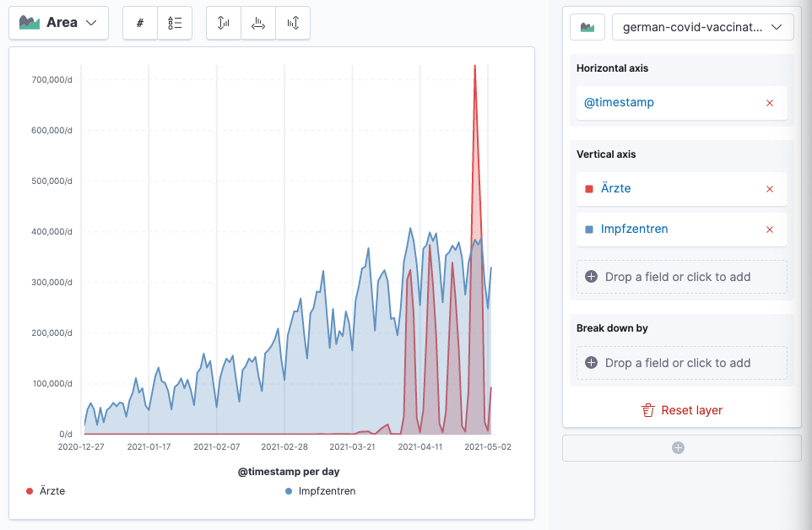Open the Area chart type dropdown
Viewport: 812px width, 530px height.
(58, 23)
